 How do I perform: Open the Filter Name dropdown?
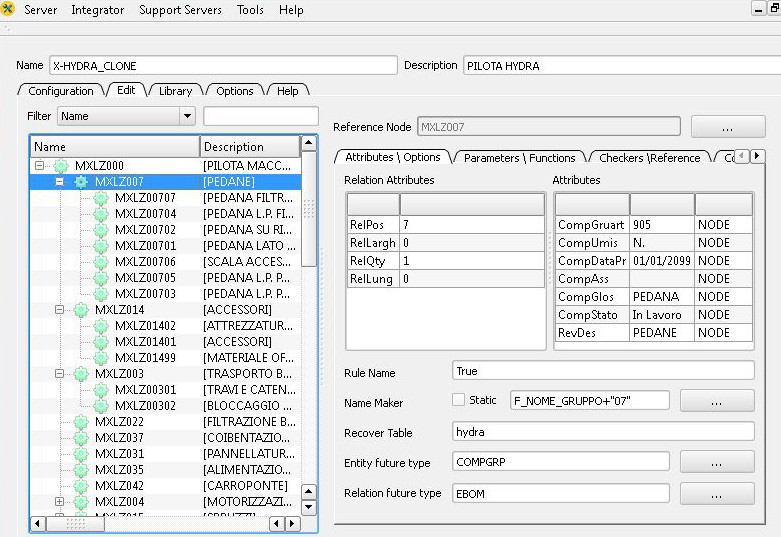[x=186, y=116]
